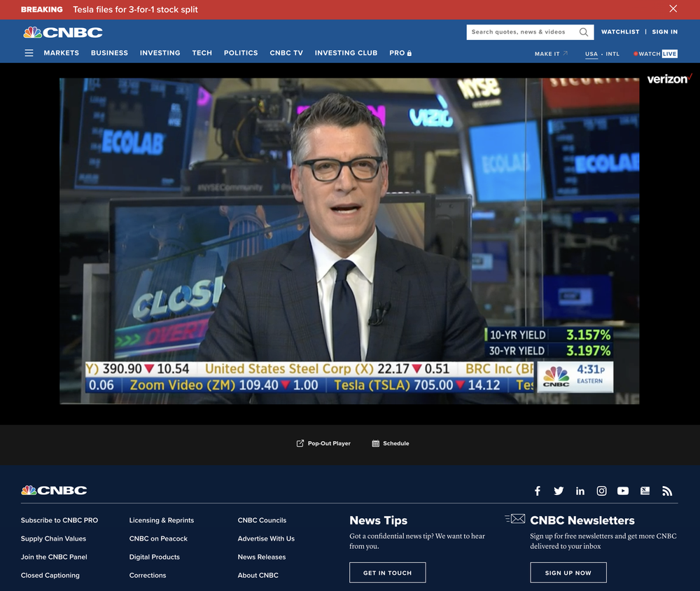Open CNBC on Peacock link
Image resolution: width=700 pixels, height=591 pixels.
(158, 538)
